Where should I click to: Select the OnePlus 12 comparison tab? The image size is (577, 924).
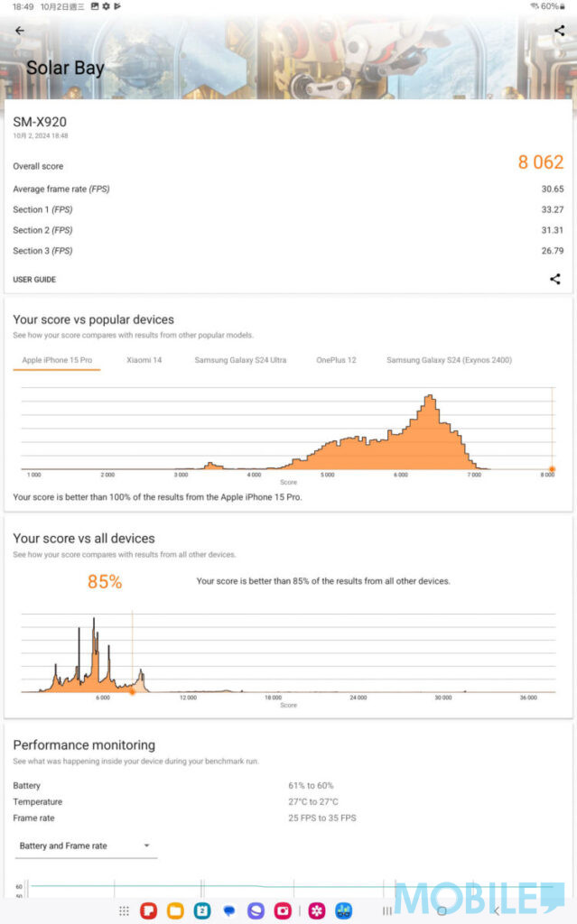pos(336,360)
